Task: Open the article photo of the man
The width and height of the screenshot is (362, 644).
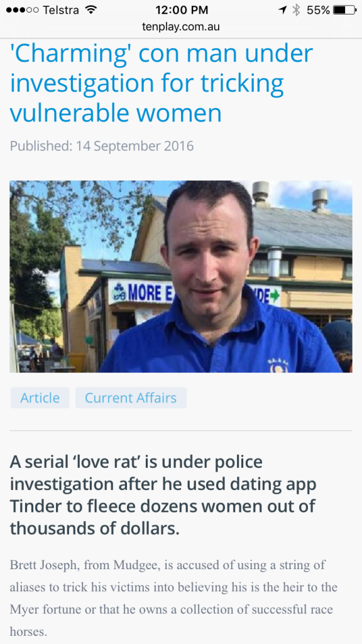Action: 181,277
